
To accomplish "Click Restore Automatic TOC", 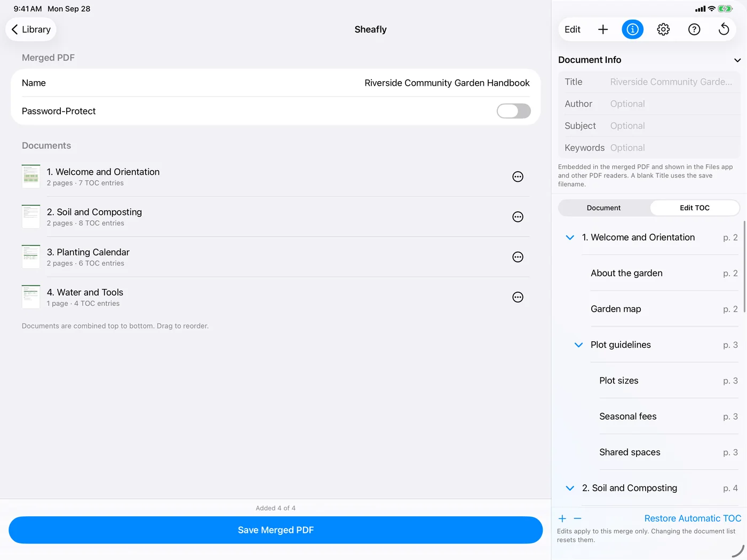I will (693, 518).
